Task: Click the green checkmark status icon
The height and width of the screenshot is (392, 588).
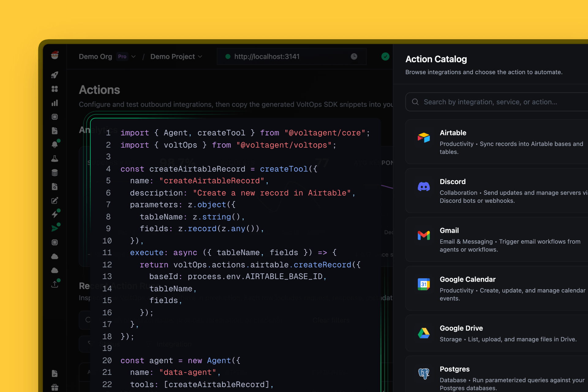Action: coord(385,56)
